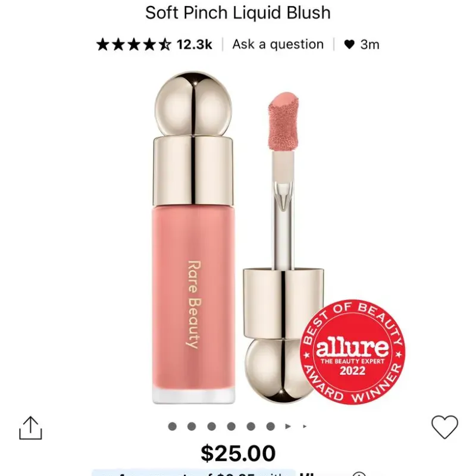Tap the share icon
This screenshot has height=476, width=476.
pyautogui.click(x=30, y=428)
